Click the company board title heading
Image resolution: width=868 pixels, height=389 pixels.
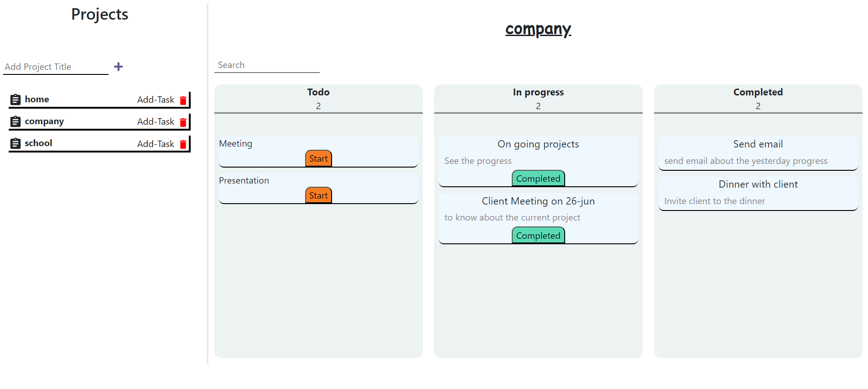click(538, 29)
